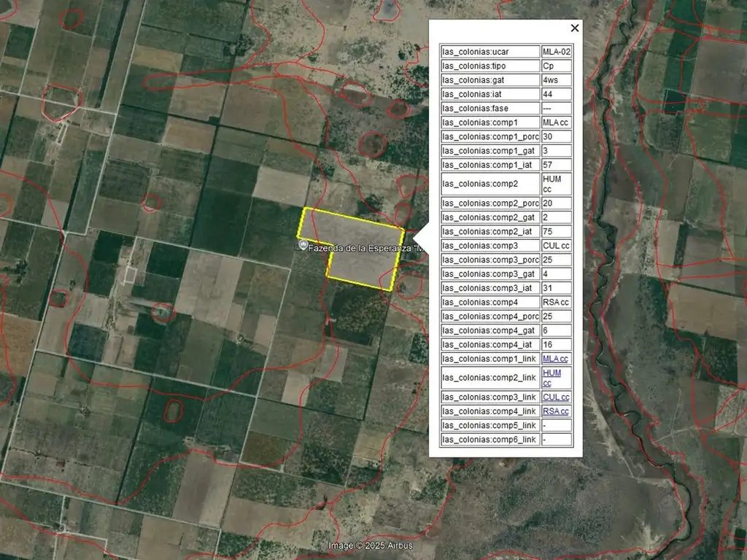Click the las_colonias:comp1_link label cell

[490, 359]
